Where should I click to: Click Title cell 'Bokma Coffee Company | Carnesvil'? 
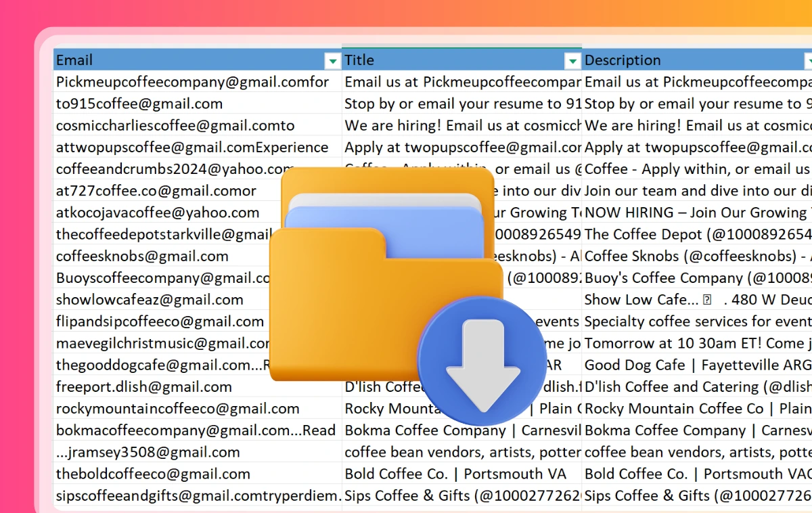(x=461, y=430)
